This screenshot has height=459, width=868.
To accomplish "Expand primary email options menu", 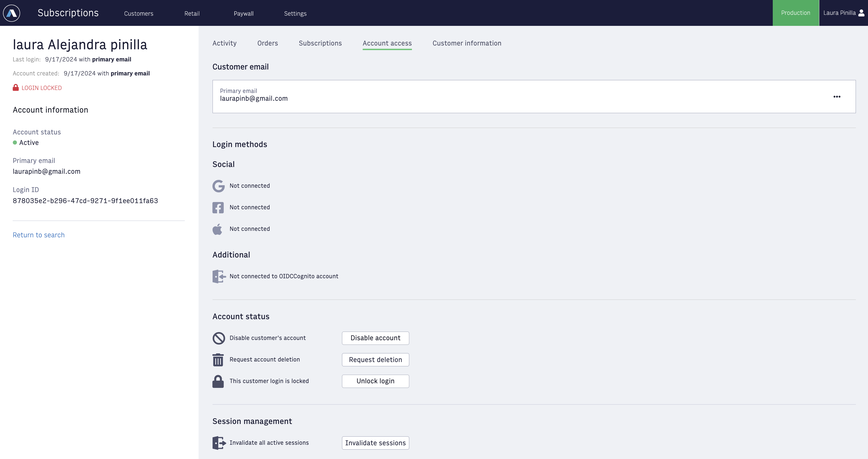I will click(x=837, y=96).
